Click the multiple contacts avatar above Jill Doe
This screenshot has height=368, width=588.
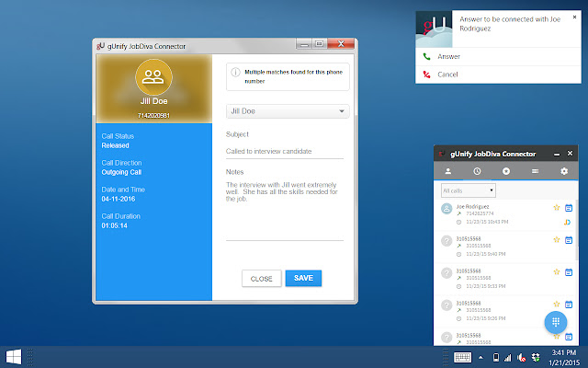pyautogui.click(x=153, y=77)
